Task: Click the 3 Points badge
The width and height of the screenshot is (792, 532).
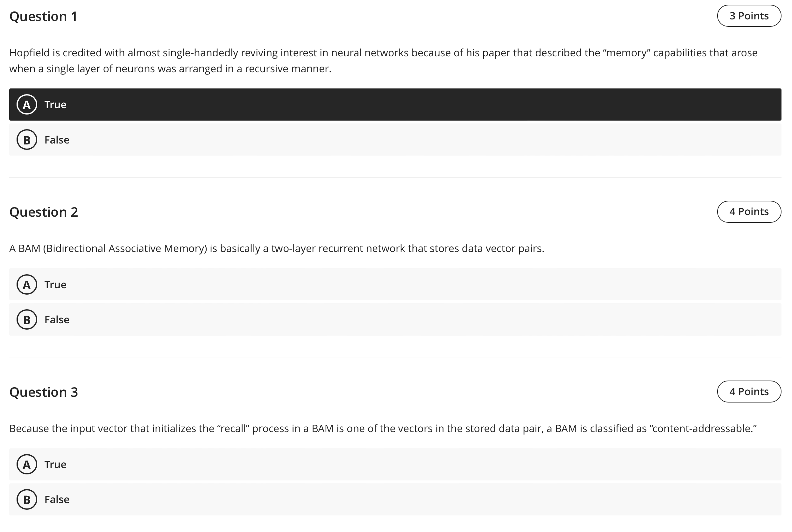Action: click(749, 16)
